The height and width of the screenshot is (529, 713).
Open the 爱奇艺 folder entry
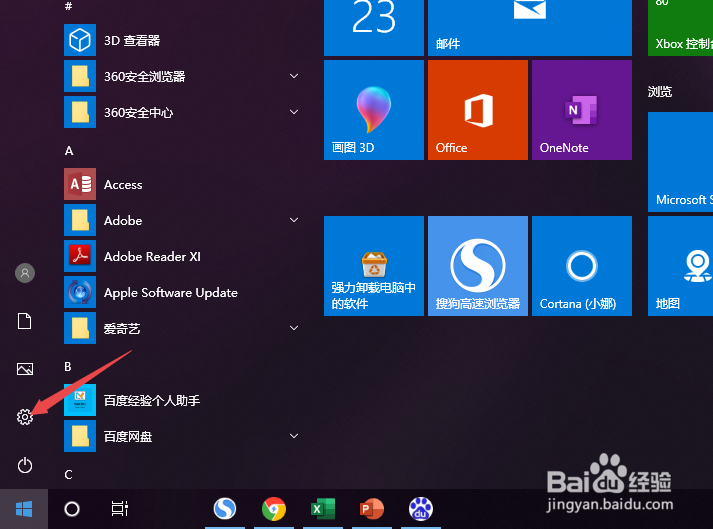tap(182, 328)
